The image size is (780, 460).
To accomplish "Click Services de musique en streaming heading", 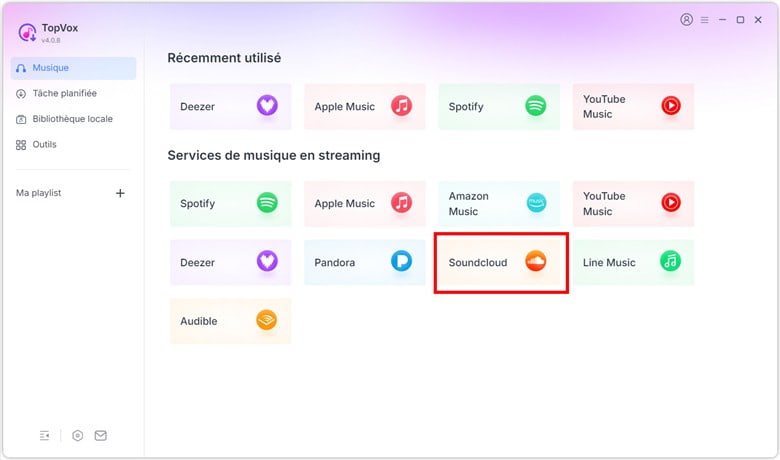I will pyautogui.click(x=274, y=155).
